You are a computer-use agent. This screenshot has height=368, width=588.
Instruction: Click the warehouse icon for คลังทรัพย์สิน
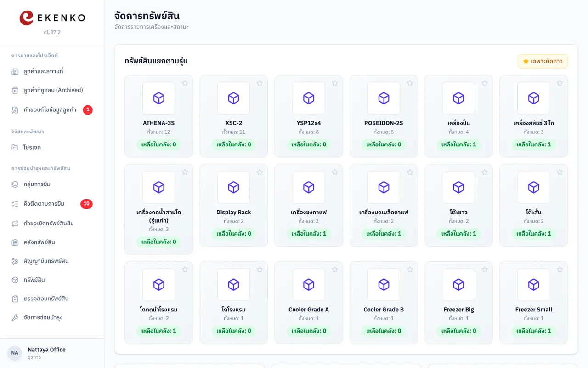(x=15, y=242)
